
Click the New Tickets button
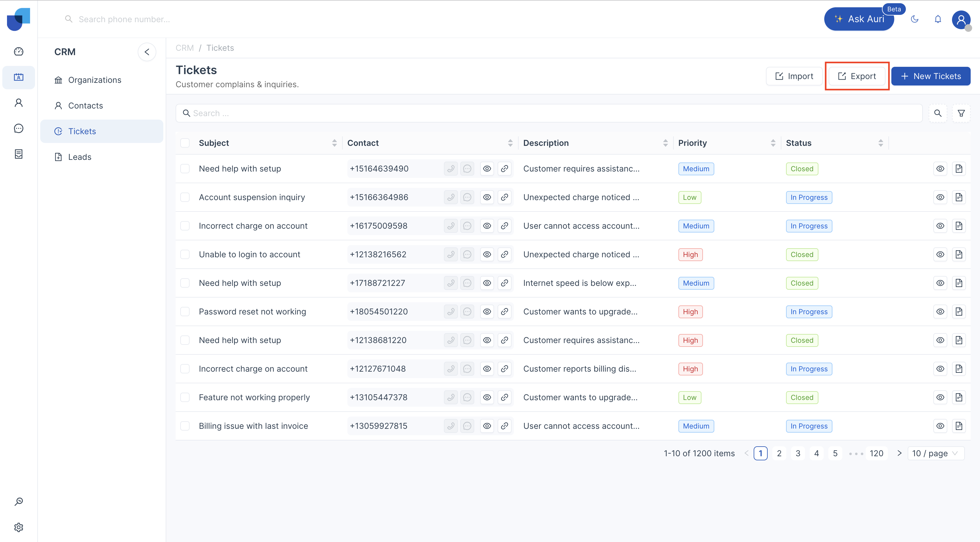click(930, 76)
